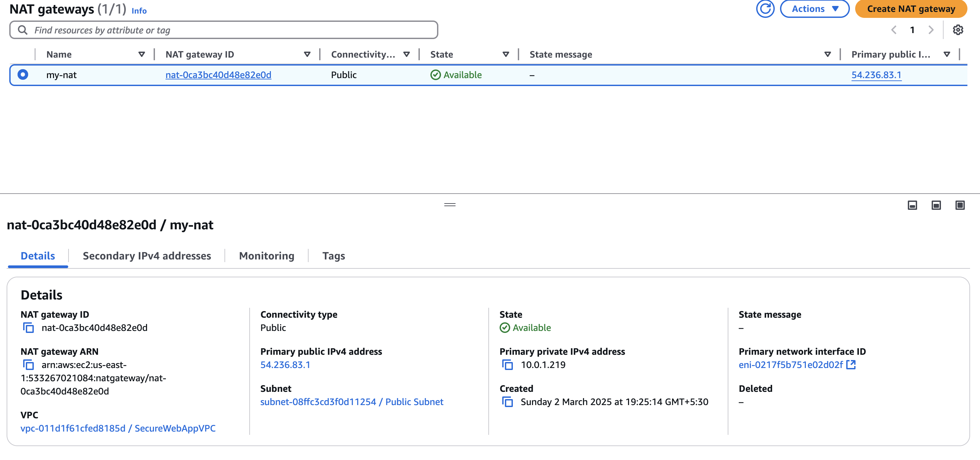Copy the NAT gateway ID using copy icon
The image size is (980, 460).
click(28, 327)
